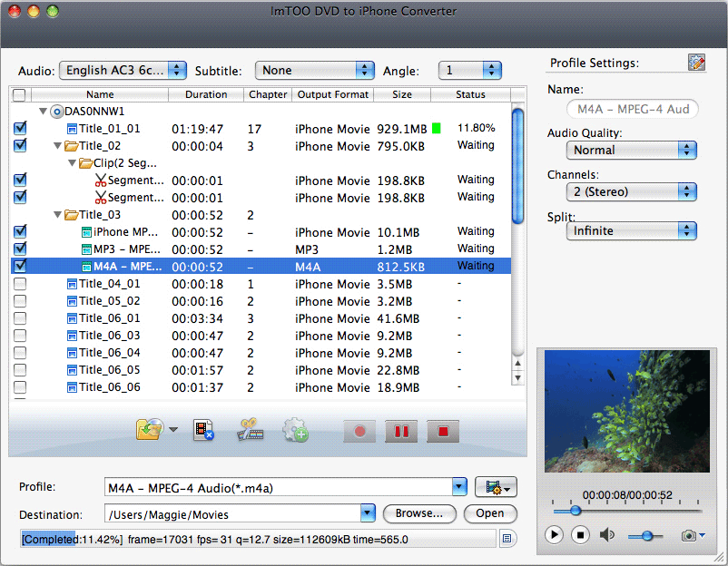Open the Subtitle dropdown

point(315,71)
